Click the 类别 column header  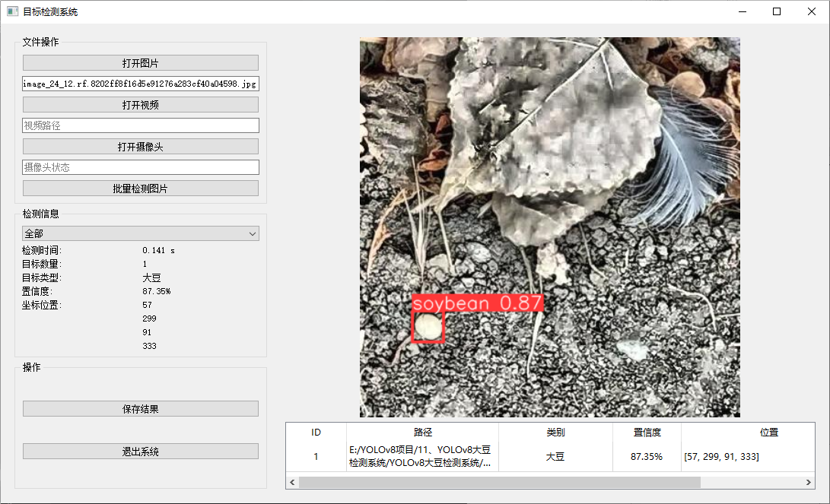pos(555,432)
